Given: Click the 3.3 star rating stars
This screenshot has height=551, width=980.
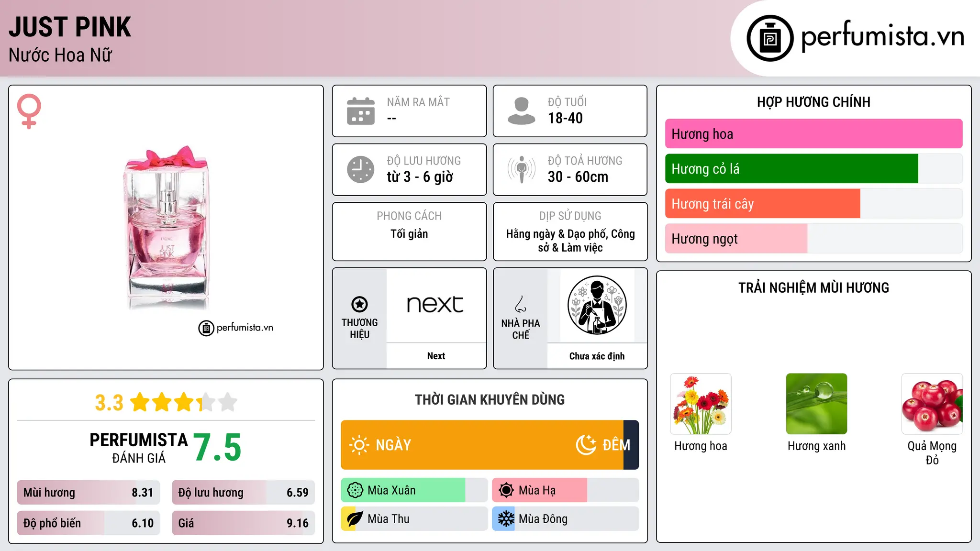Looking at the screenshot, I should (184, 402).
